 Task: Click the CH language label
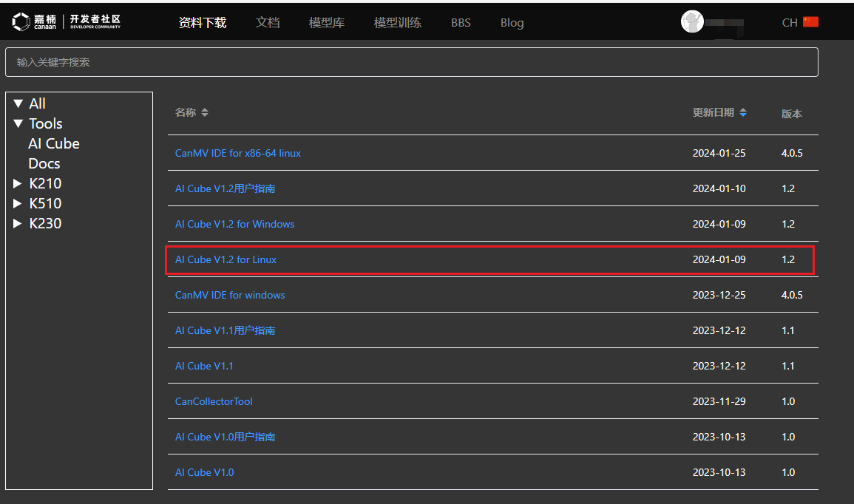point(790,22)
